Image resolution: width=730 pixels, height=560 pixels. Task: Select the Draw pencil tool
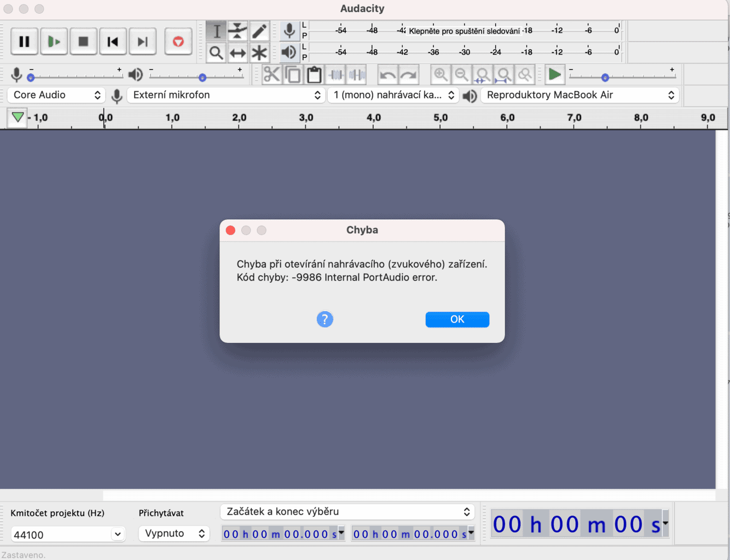pos(259,31)
